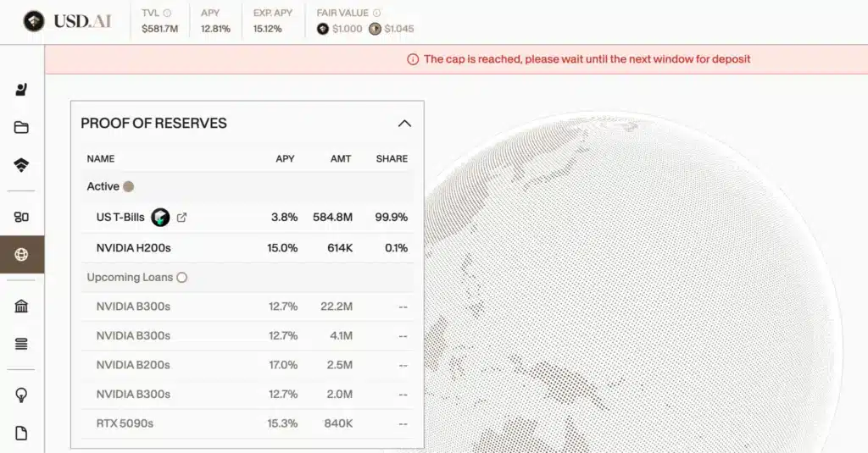The width and height of the screenshot is (868, 453).
Task: Click the TVL info icon
Action: [x=167, y=14]
